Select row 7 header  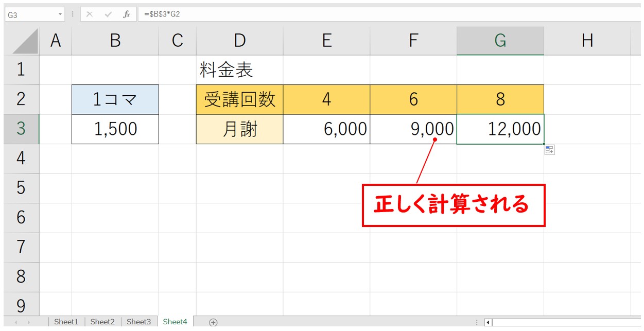pyautogui.click(x=21, y=248)
